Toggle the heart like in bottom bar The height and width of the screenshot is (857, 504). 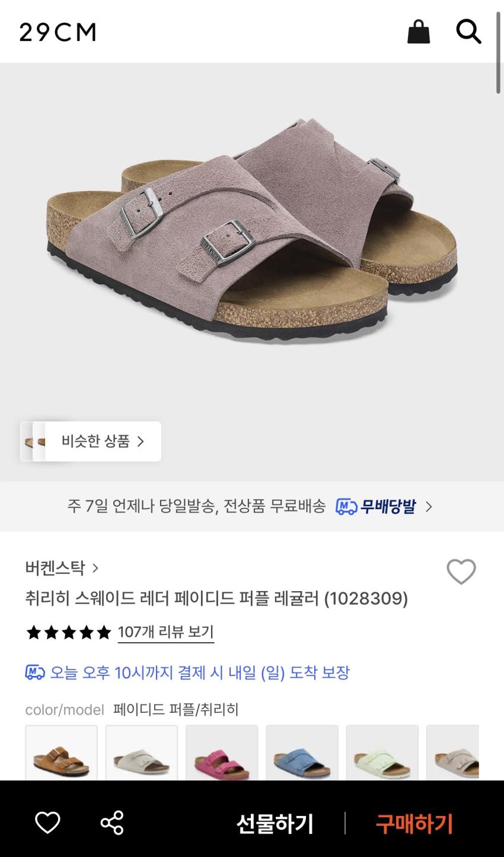tap(47, 823)
